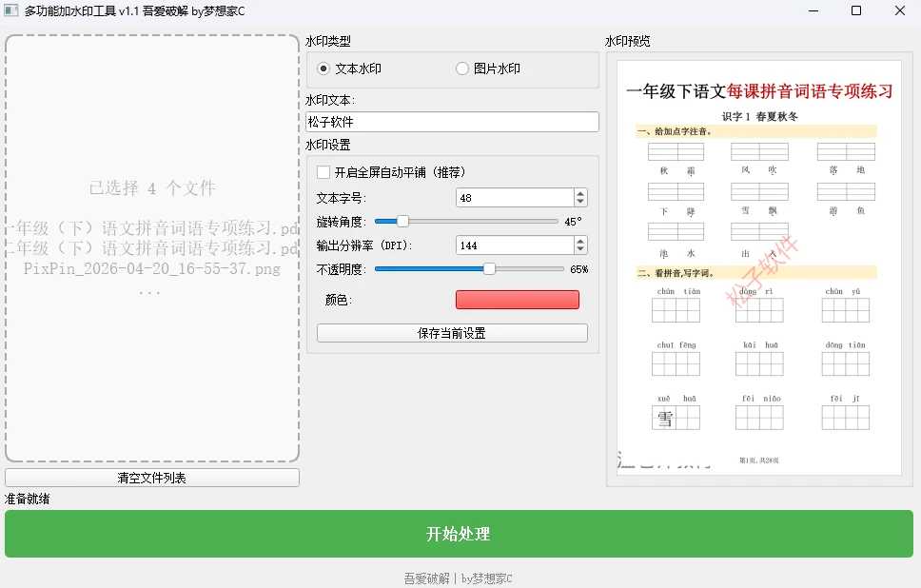Enable 开启全屏自动平铺 checkbox

point(324,173)
